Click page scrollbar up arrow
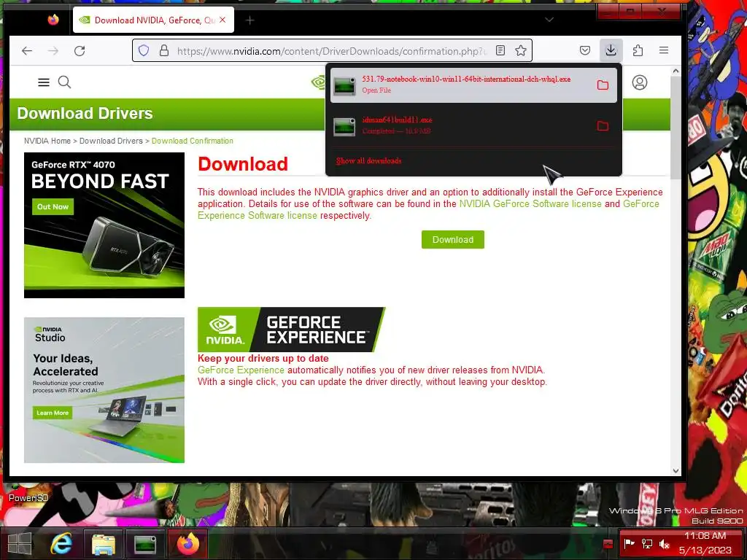Viewport: 747px width, 560px height. point(676,71)
